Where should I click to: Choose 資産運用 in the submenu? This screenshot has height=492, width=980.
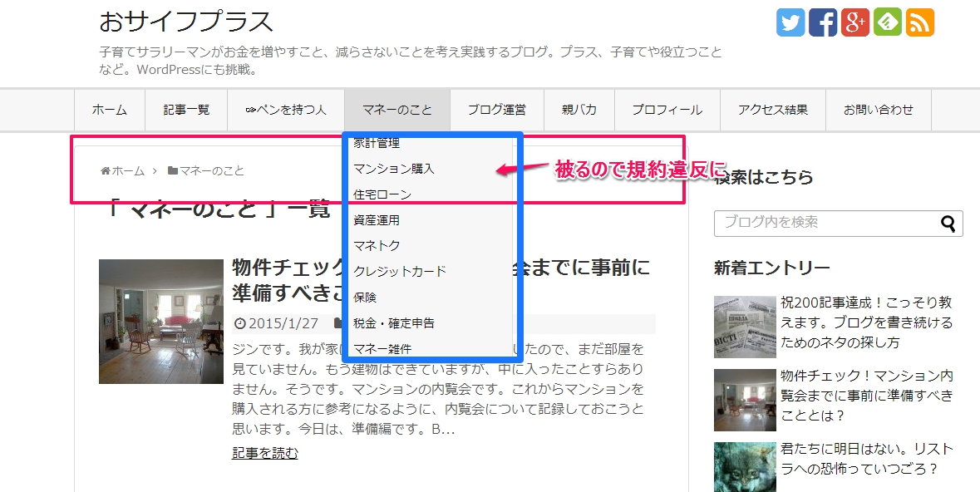tap(377, 220)
